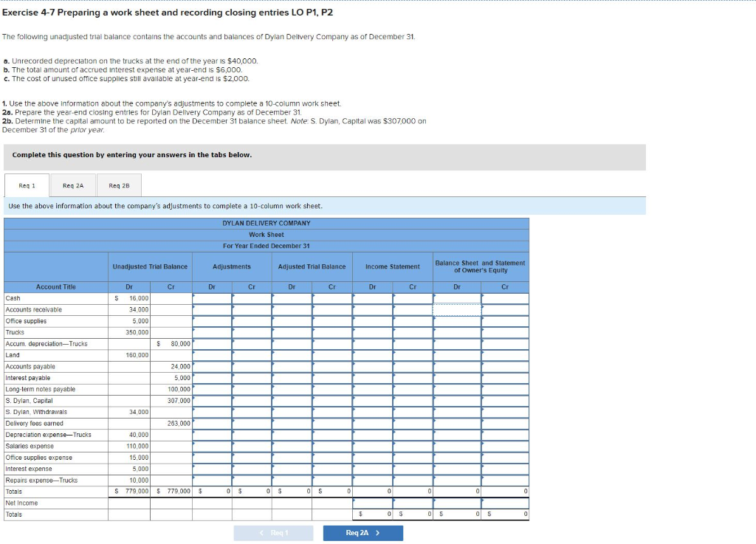Click the Accum. depreciation—Trucks account title
Viewport: 756px width, 544px height.
pos(47,344)
